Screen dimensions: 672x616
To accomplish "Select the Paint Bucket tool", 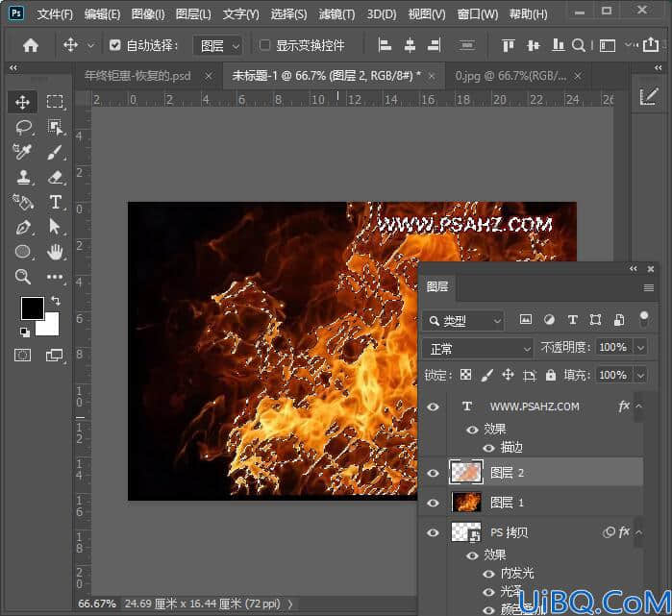I will tap(22, 202).
